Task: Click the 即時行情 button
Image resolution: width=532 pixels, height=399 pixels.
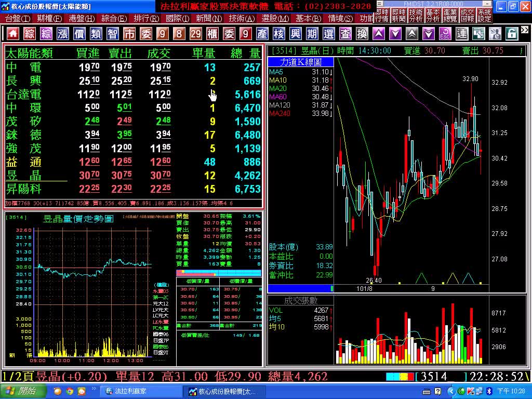Action: 382,16
